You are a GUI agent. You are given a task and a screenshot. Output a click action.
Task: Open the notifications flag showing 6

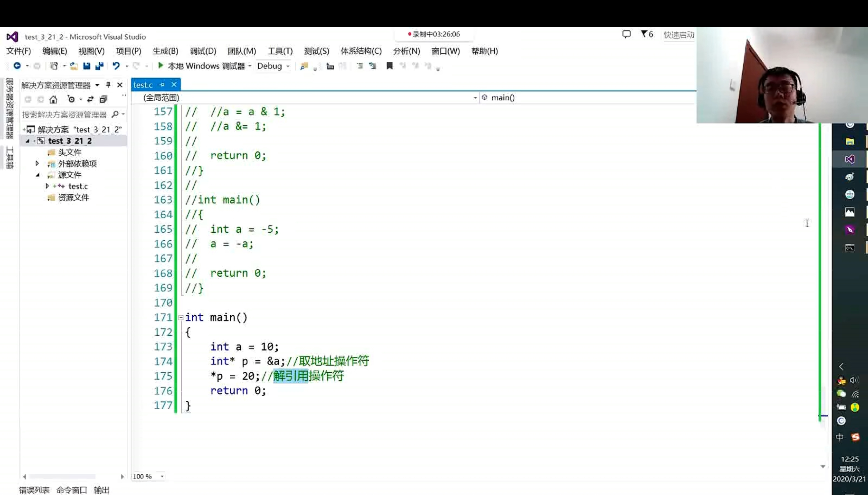pos(647,34)
